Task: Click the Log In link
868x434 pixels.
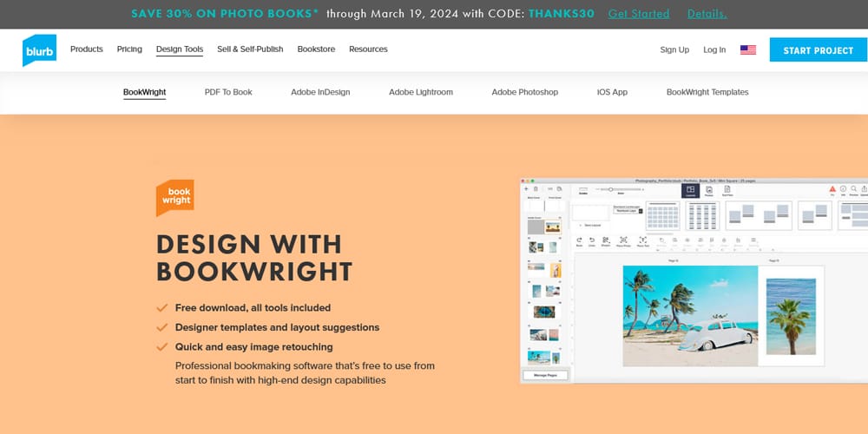Action: point(714,50)
